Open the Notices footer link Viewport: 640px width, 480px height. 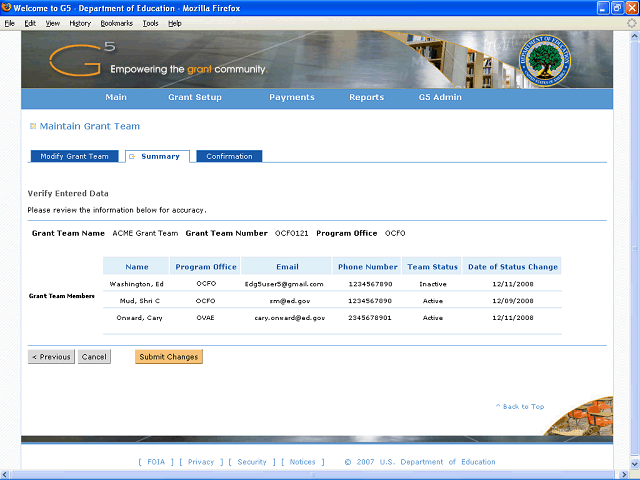point(302,462)
